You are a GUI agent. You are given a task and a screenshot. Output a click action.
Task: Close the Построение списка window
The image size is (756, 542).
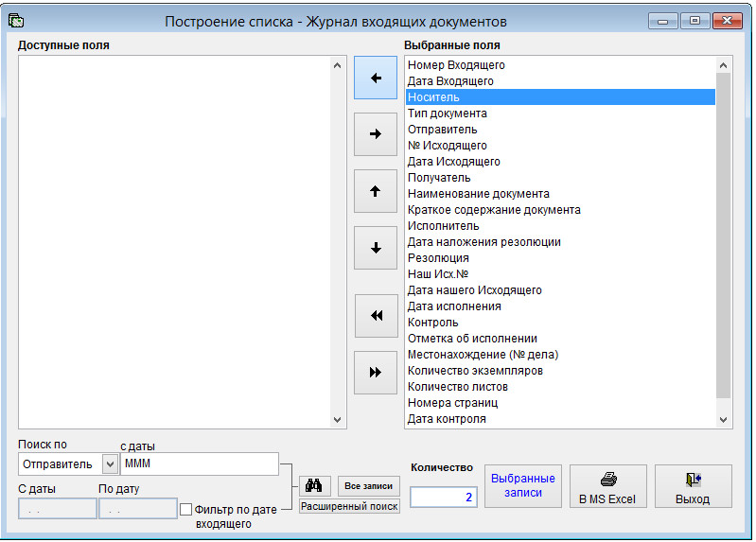click(727, 21)
